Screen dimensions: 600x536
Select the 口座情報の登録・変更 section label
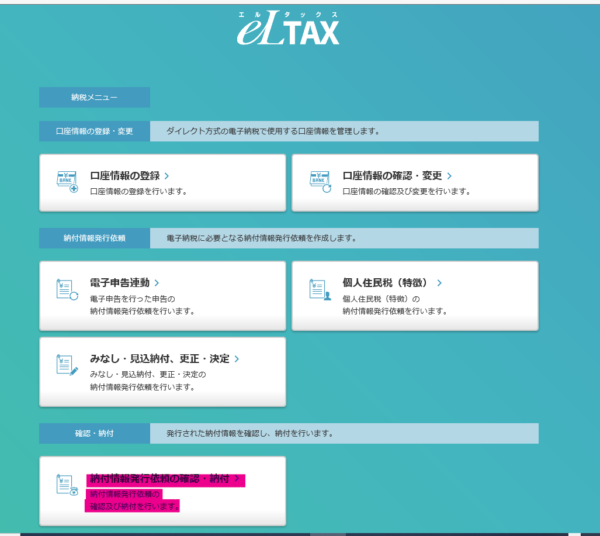tap(94, 131)
